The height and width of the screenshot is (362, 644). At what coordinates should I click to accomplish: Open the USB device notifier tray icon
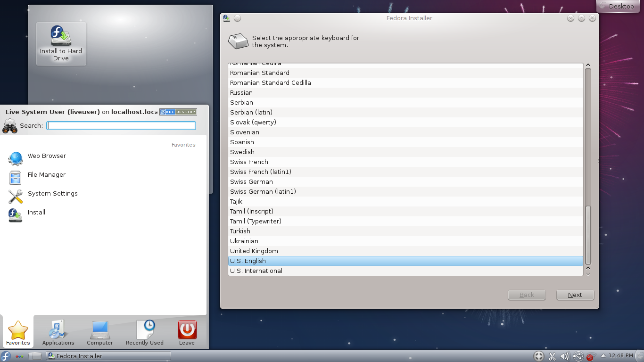coord(578,356)
